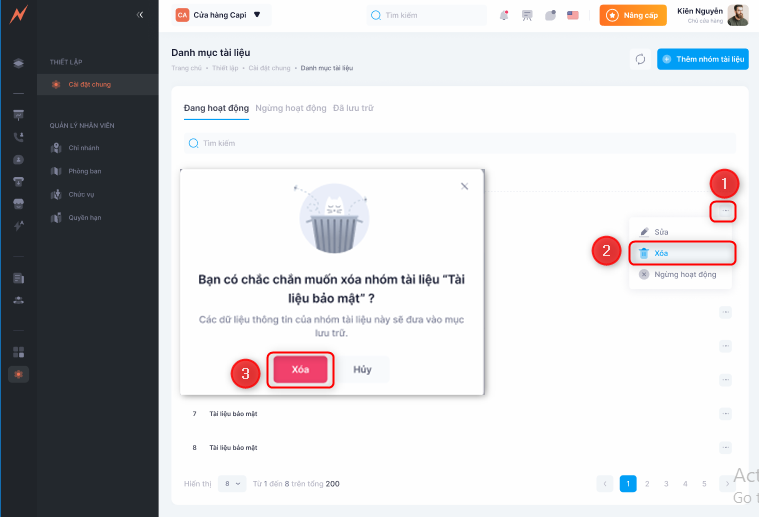Switch to Đã lưu trữ tab
This screenshot has width=759, height=517.
pos(353,108)
